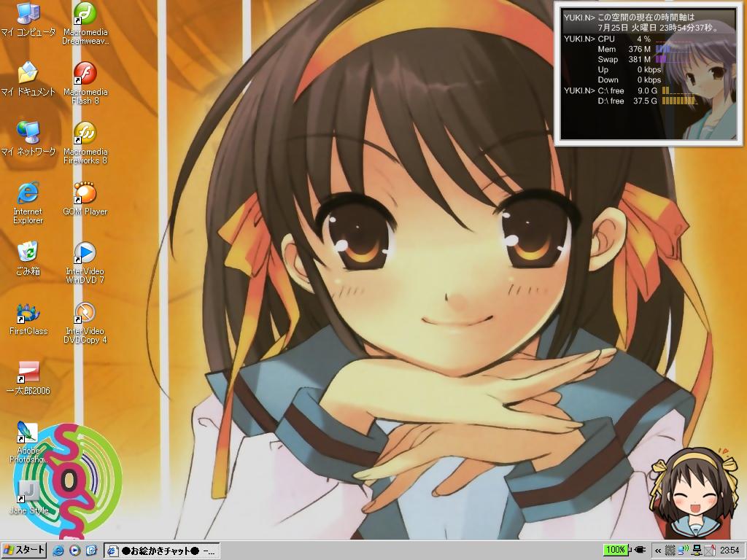
Task: Click the 23:54 taskbar clock
Action: (729, 551)
